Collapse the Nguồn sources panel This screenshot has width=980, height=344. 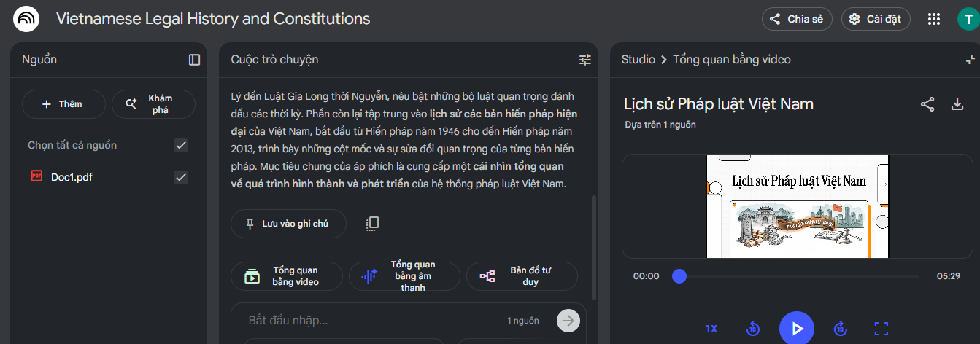pos(194,60)
